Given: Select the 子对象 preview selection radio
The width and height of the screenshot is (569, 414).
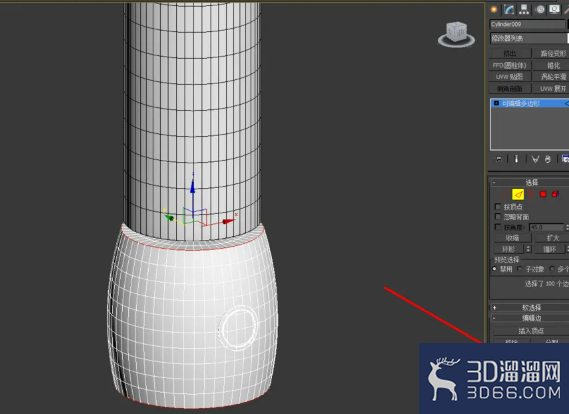Looking at the screenshot, I should [520, 269].
